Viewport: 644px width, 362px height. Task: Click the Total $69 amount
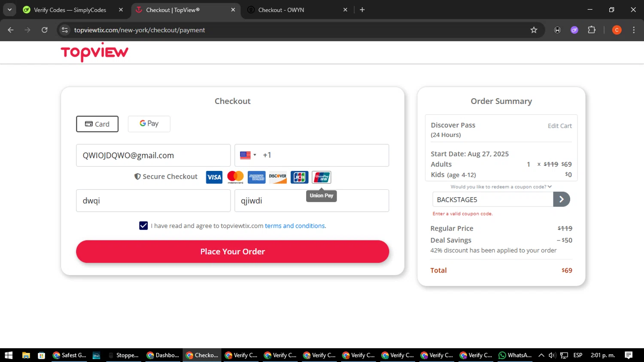567,270
